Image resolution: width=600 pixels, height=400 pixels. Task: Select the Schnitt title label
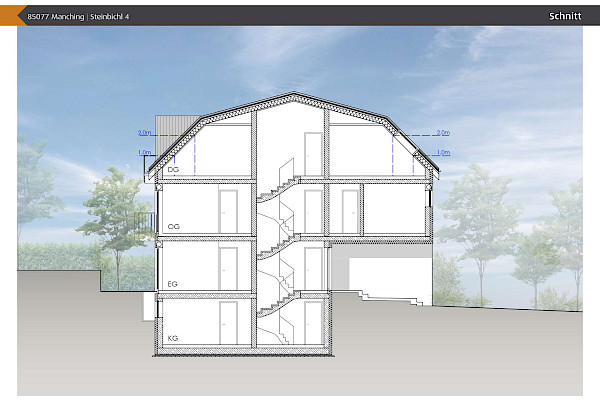coord(565,16)
